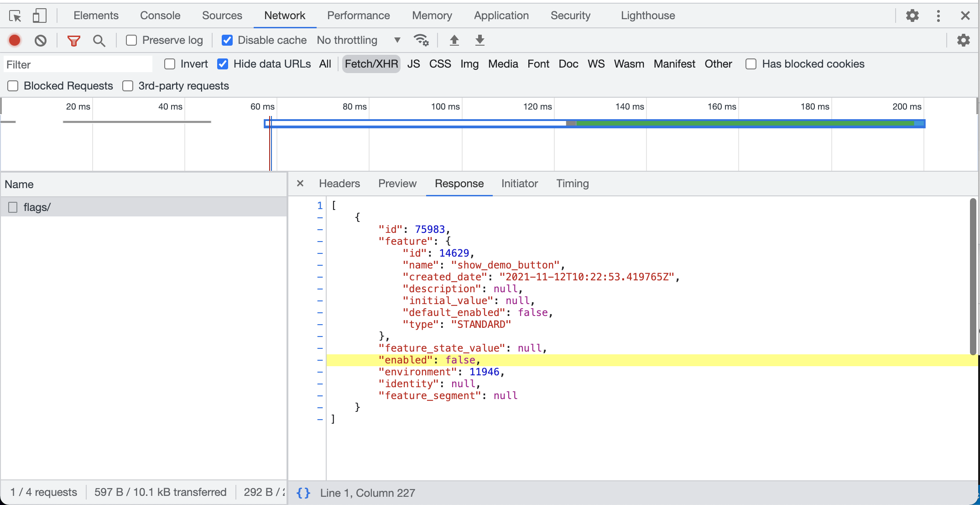980x505 pixels.
Task: Uncheck Disable cache
Action: (227, 40)
